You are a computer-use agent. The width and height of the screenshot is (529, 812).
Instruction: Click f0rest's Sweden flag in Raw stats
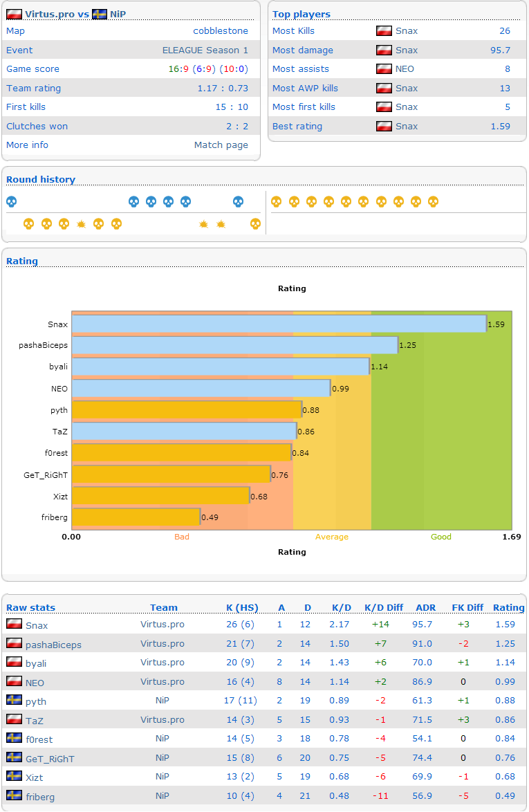pos(14,738)
